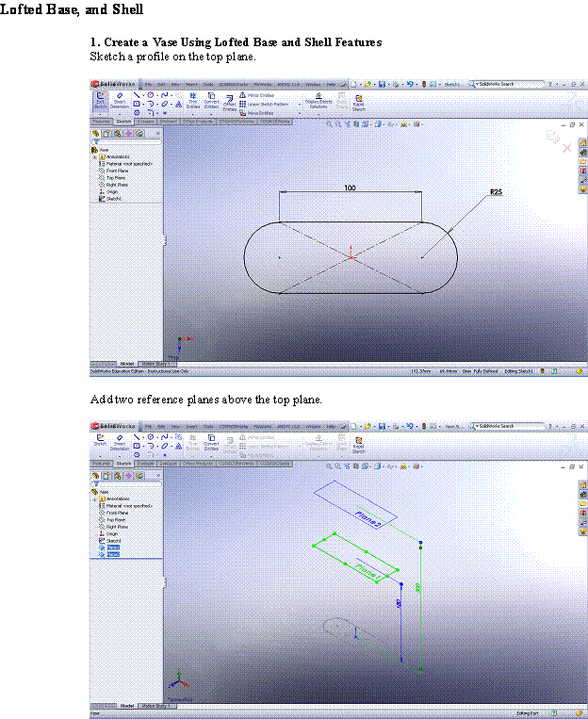Click the Plane1 label in the lower graphics area
The image size is (588, 719).
click(367, 570)
